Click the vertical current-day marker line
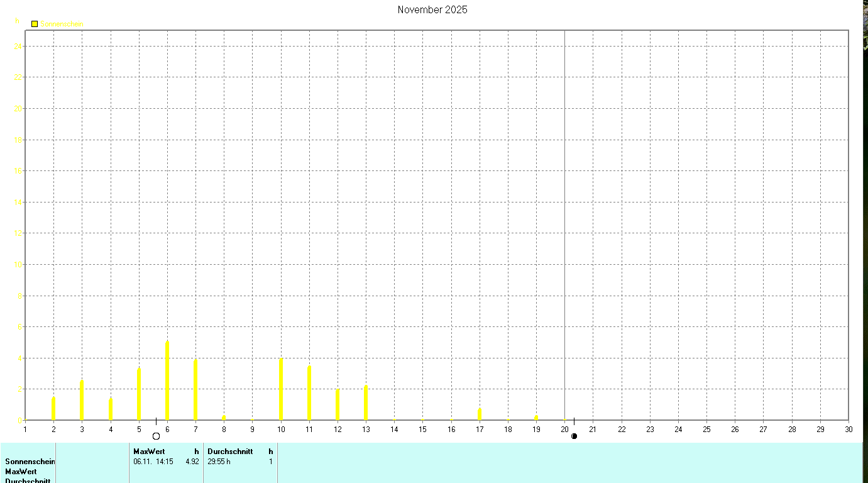The height and width of the screenshot is (483, 868). click(x=564, y=225)
